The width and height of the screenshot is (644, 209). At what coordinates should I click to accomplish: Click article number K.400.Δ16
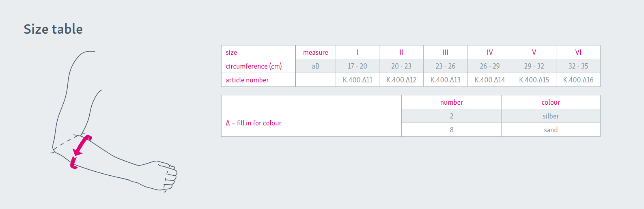tap(578, 80)
